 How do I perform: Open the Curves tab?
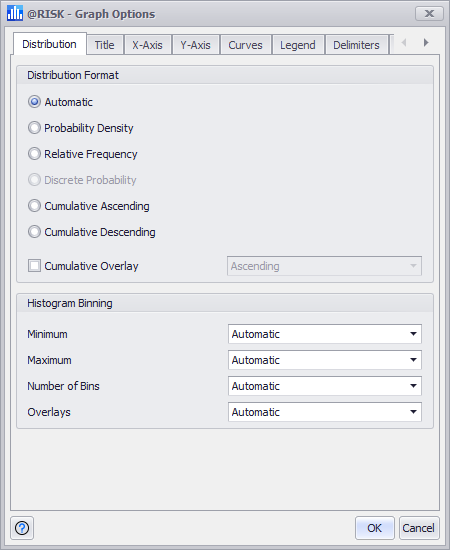point(246,45)
